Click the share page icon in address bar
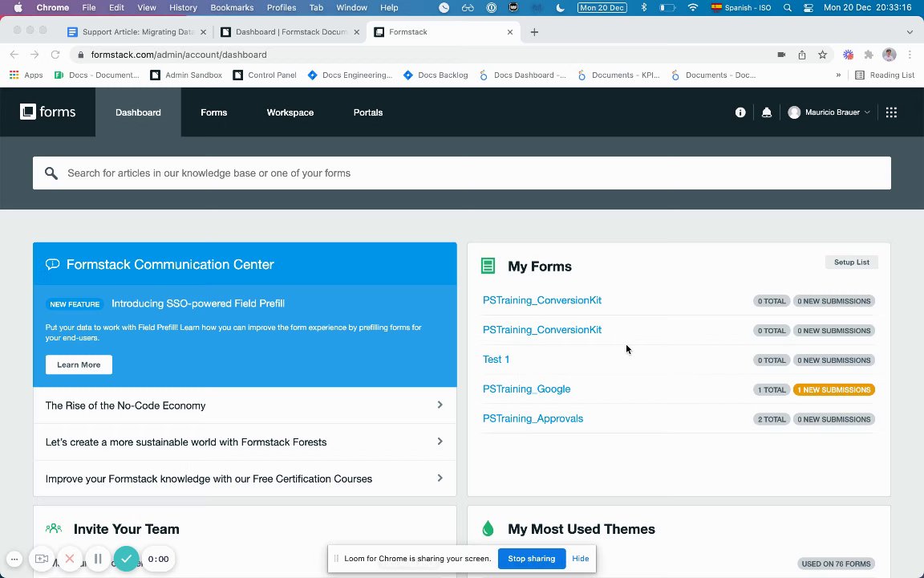924x578 pixels. (802, 55)
